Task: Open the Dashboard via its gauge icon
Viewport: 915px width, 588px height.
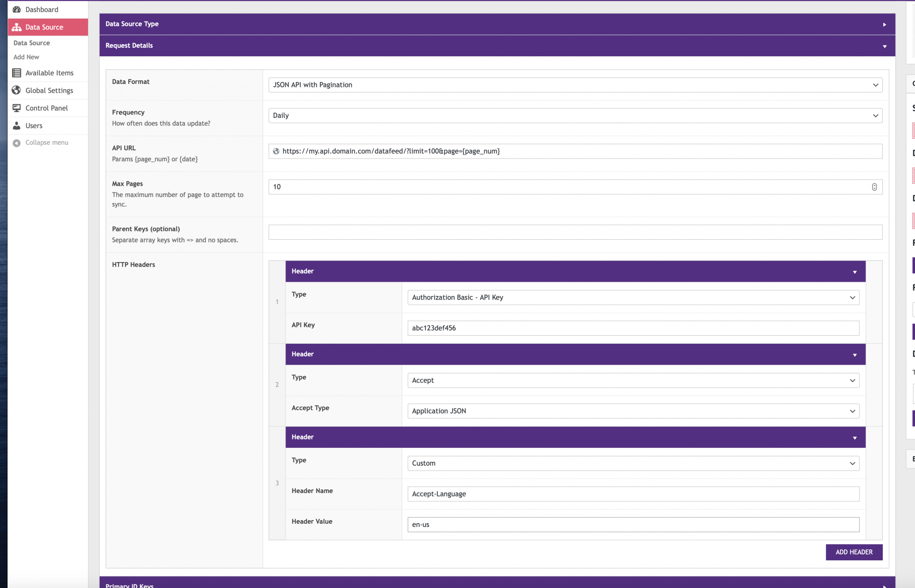Action: (x=17, y=9)
